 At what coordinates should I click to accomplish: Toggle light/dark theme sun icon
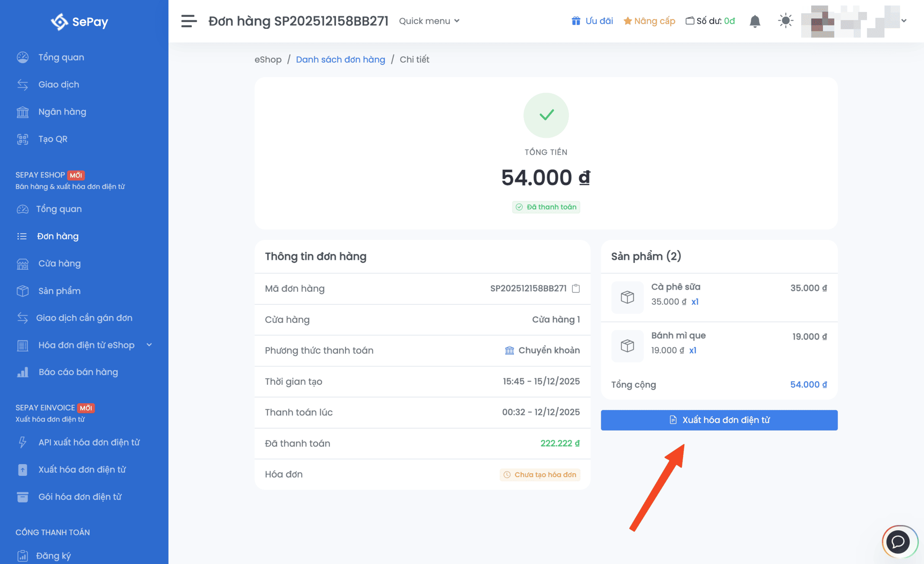tap(785, 21)
